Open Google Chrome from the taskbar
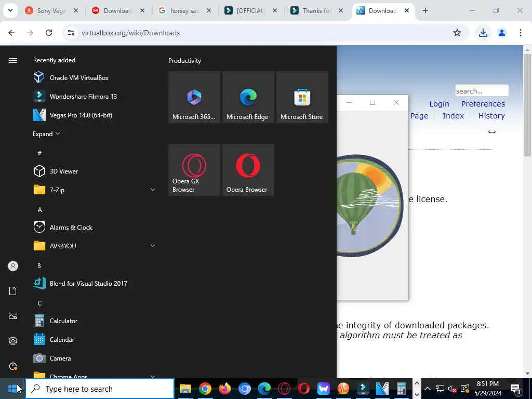 [205, 389]
